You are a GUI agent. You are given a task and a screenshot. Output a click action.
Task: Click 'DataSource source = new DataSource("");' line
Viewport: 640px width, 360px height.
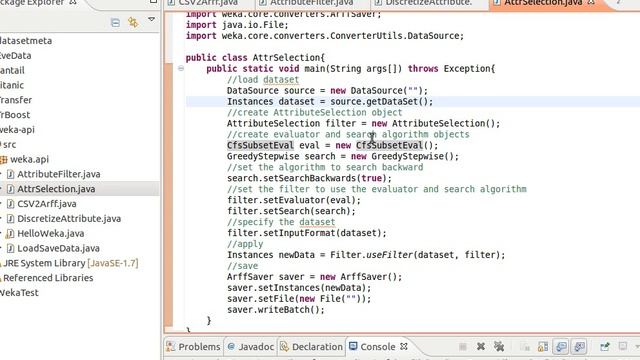327,91
